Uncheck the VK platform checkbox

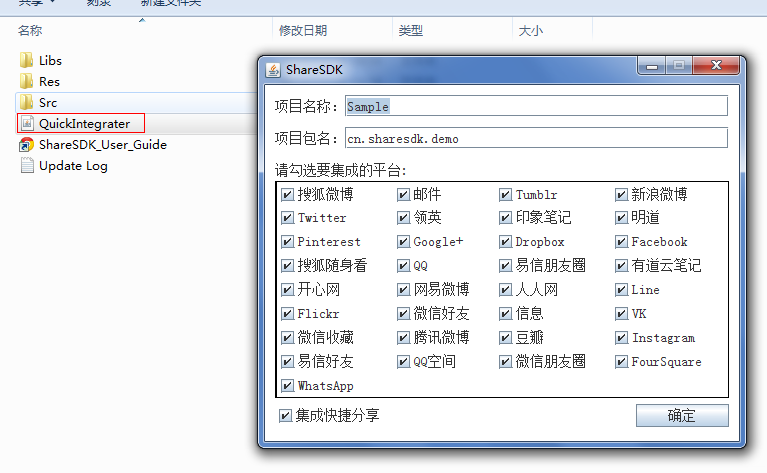[621, 314]
